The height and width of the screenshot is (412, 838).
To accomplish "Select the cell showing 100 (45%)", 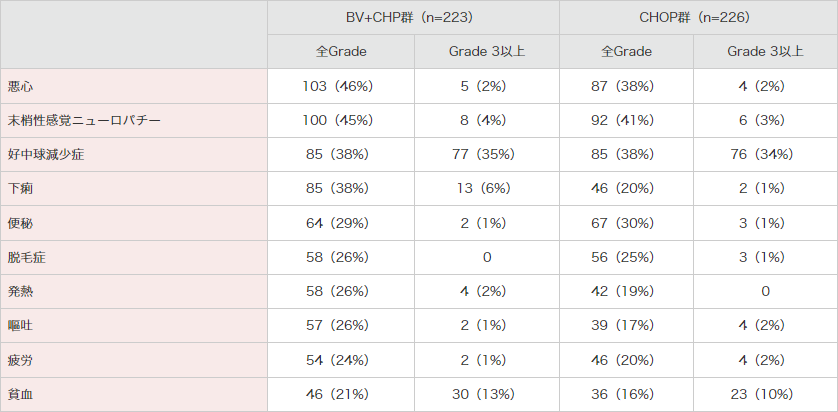I will click(338, 121).
